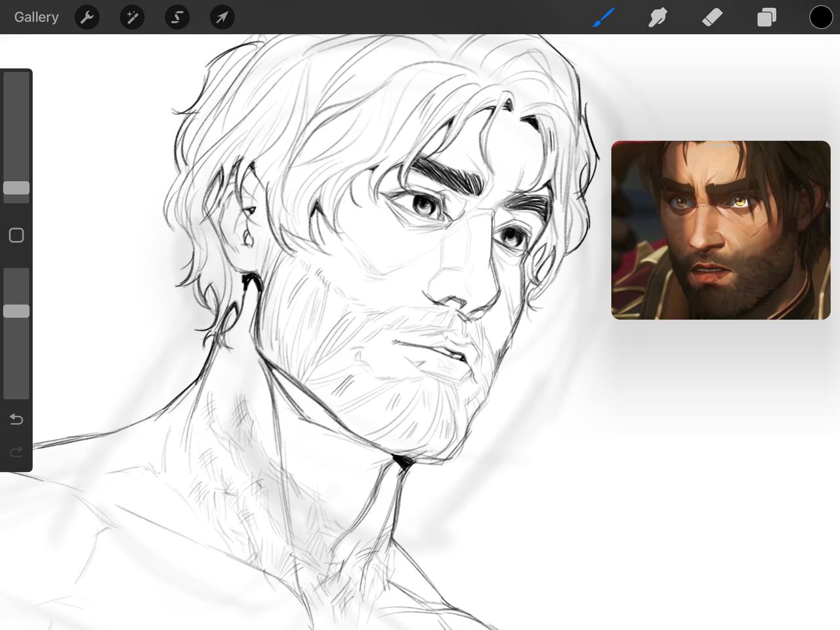Activate the Transform arrow tool
840x630 pixels.
(222, 17)
